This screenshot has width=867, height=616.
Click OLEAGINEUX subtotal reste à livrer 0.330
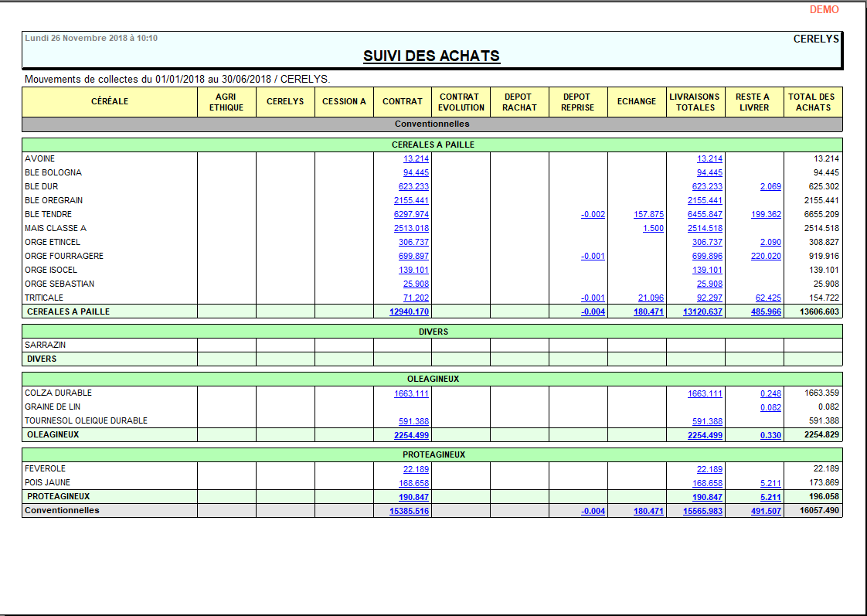[770, 435]
